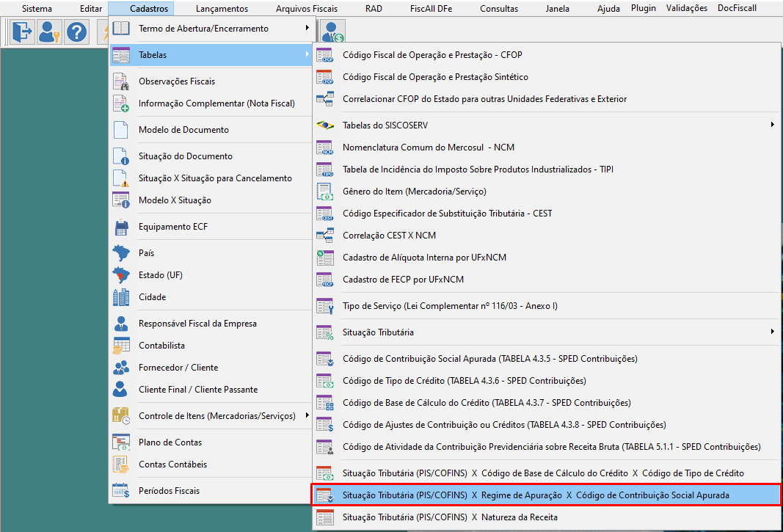Image resolution: width=783 pixels, height=532 pixels.
Task: Click the help question mark toolbar icon
Action: (x=76, y=32)
